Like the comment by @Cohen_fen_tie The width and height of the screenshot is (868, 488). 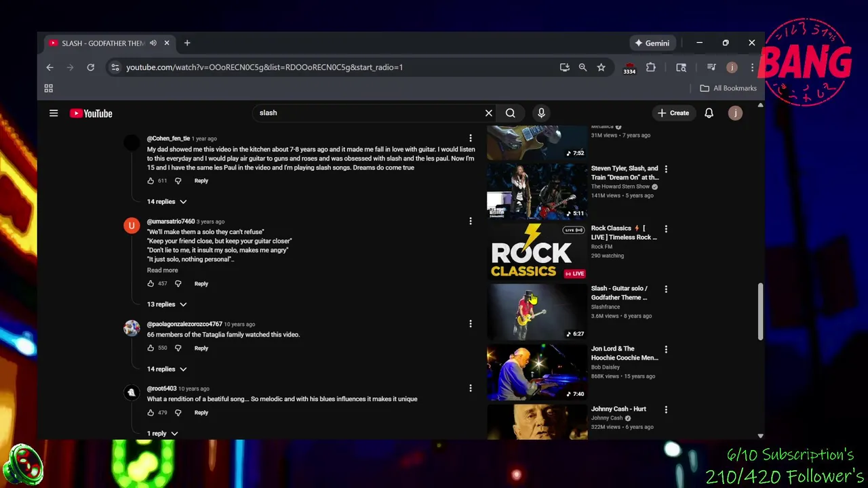(151, 181)
